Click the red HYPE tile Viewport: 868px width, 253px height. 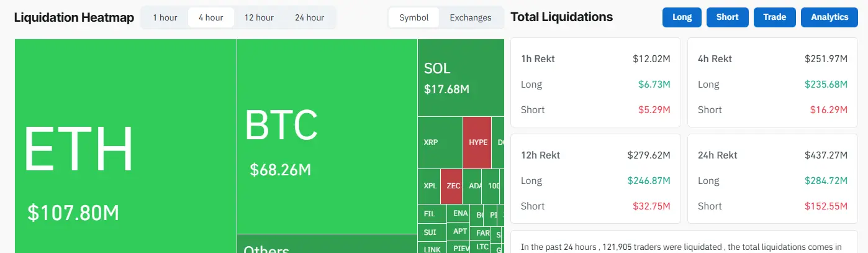[x=477, y=142]
